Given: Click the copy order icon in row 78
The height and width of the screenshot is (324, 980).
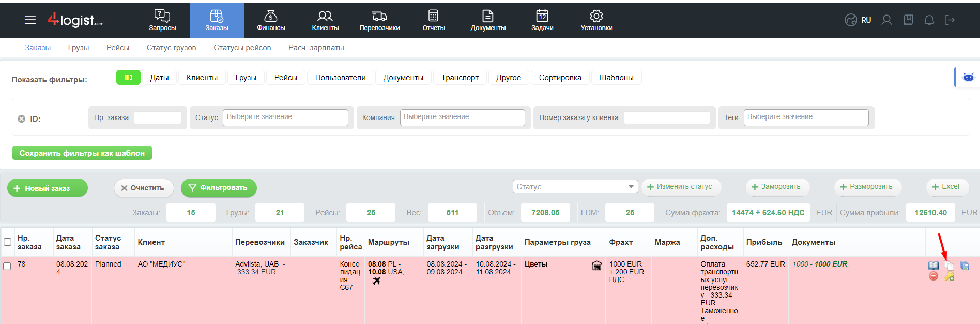Looking at the screenshot, I should [949, 266].
